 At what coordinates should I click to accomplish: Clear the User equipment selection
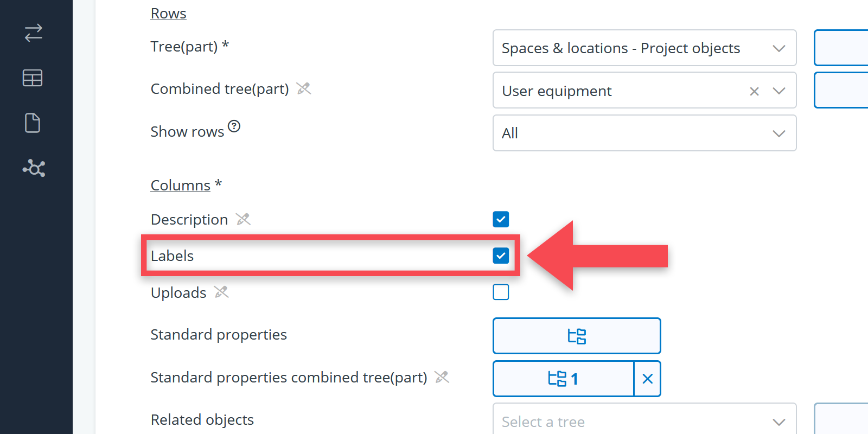(754, 91)
